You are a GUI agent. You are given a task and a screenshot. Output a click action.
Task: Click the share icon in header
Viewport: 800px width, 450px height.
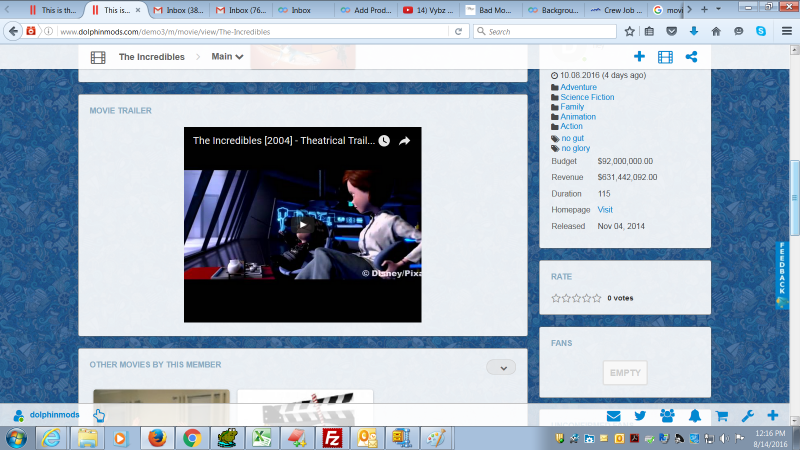[691, 57]
